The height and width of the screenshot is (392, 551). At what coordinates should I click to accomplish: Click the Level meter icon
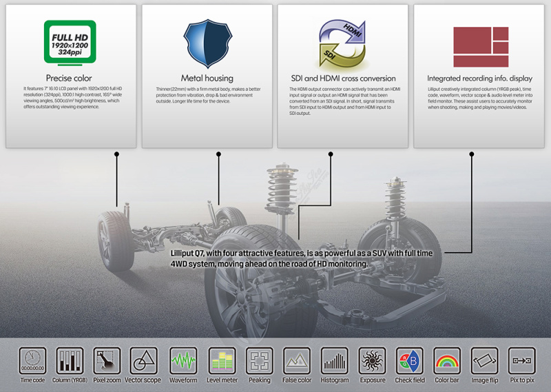coord(221,360)
